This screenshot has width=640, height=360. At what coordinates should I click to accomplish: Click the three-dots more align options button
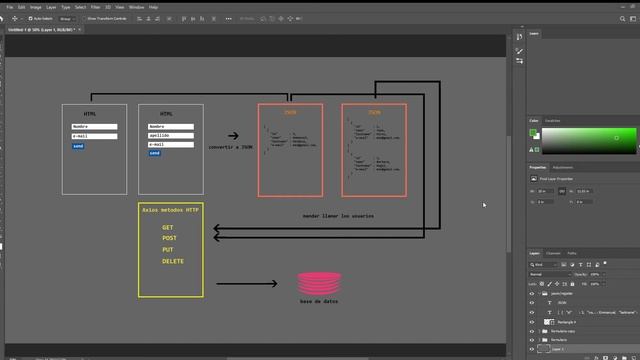click(229, 19)
